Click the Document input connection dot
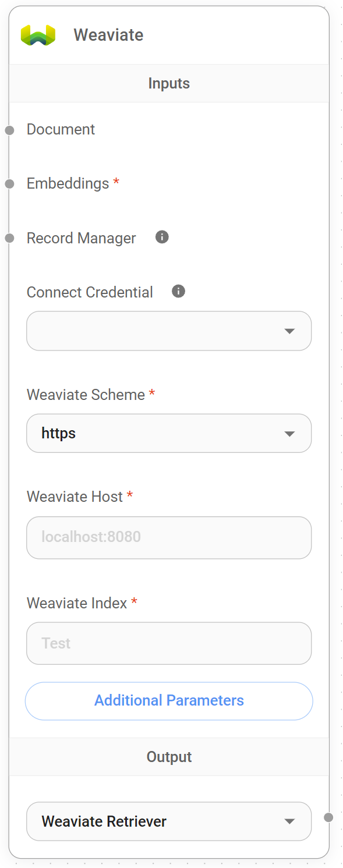Image resolution: width=343 pixels, height=868 pixels. [9, 130]
